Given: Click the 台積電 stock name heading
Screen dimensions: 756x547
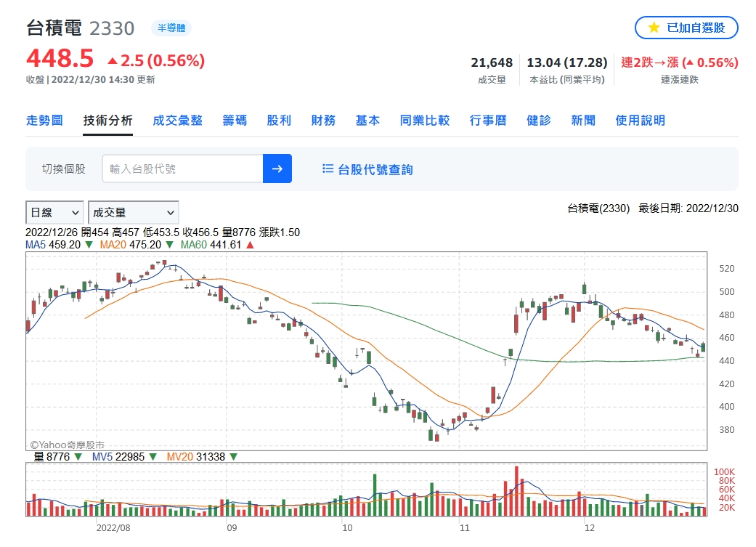Looking at the screenshot, I should (54, 28).
